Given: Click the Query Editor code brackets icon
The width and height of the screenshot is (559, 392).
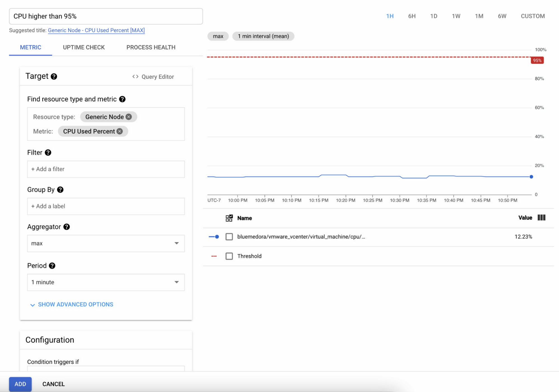Looking at the screenshot, I should point(135,77).
